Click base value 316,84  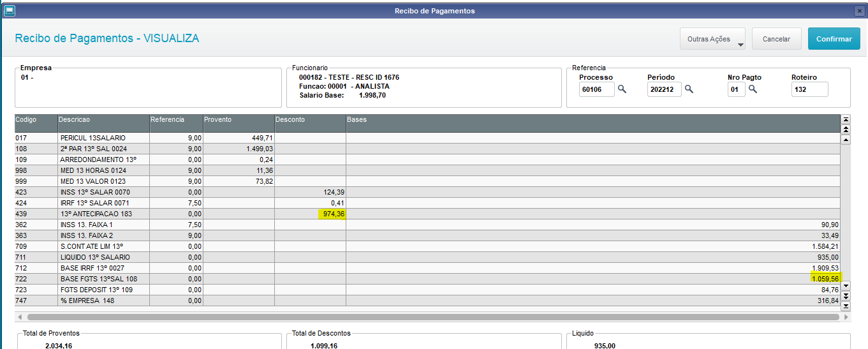[x=828, y=301]
